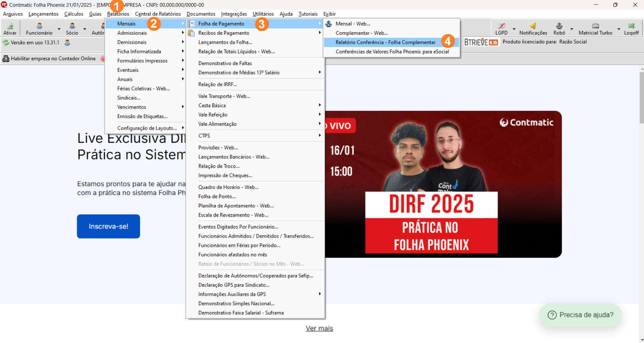Click the Habilitar empresa Contador Online icon
This screenshot has height=343, width=644.
coord(6,59)
